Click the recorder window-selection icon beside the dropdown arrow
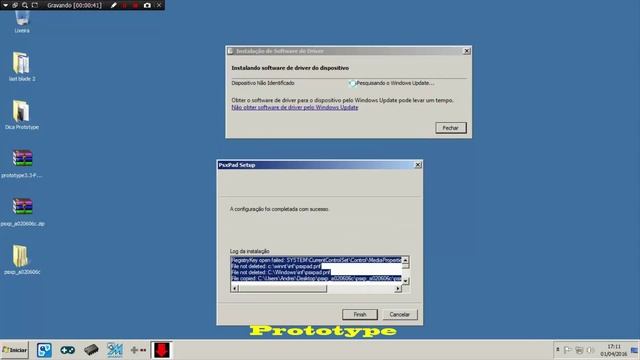The width and height of the screenshot is (640, 360). (15, 5)
